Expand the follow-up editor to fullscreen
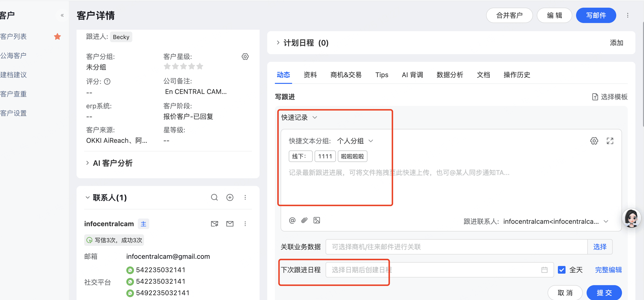Image resolution: width=644 pixels, height=300 pixels. coord(610,141)
